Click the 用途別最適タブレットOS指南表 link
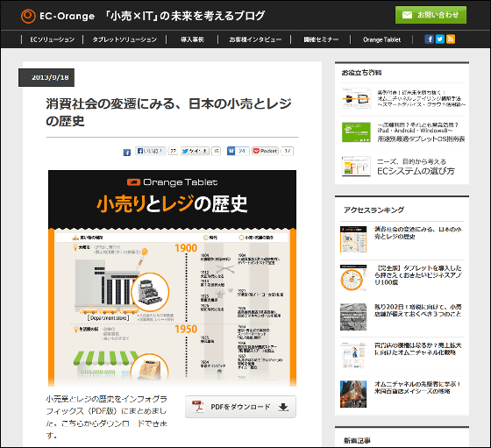This screenshot has width=491, height=448. pyautogui.click(x=421, y=139)
